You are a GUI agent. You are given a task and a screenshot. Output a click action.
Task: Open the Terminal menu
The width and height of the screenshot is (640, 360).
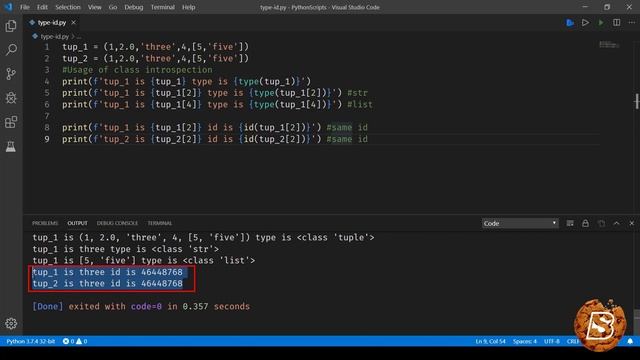point(162,7)
